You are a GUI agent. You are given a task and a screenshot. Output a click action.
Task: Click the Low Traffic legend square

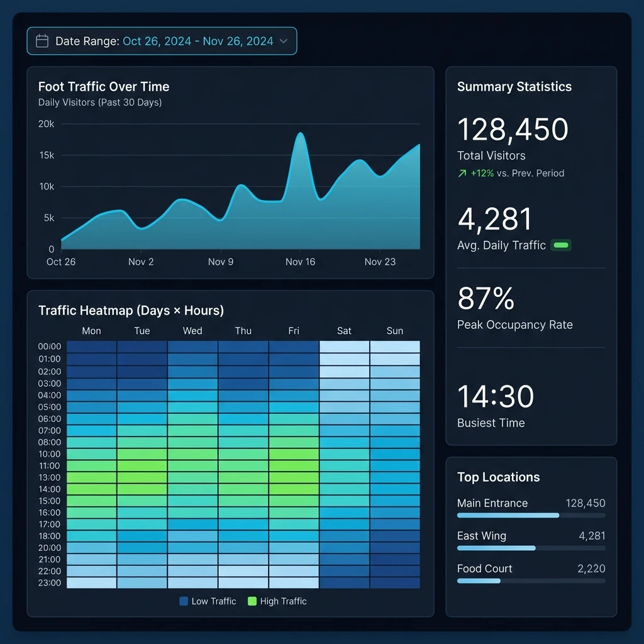click(x=183, y=601)
